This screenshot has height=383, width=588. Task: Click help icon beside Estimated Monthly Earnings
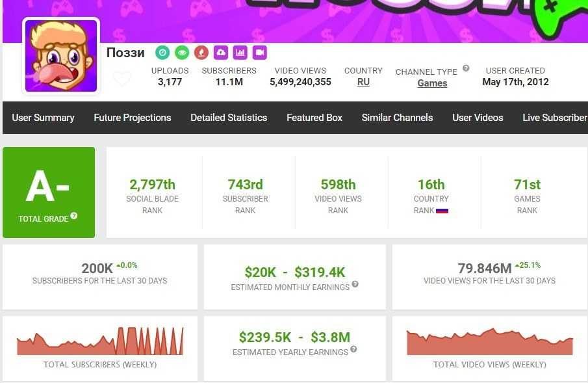(355, 285)
